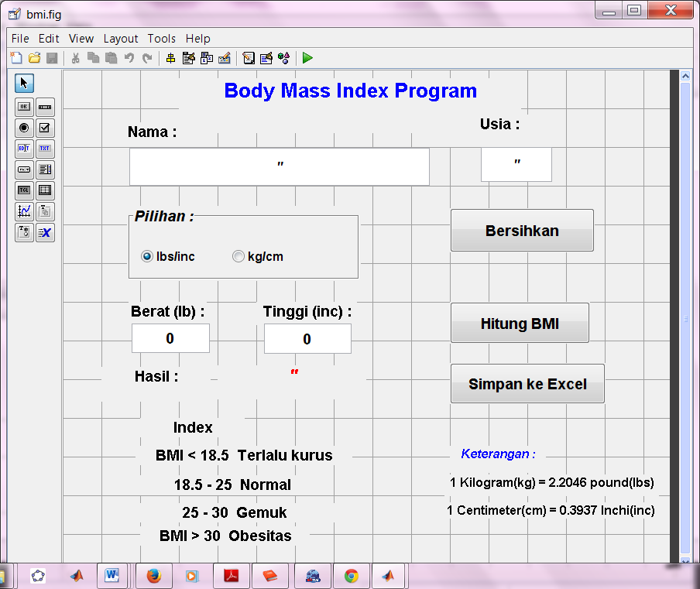The height and width of the screenshot is (589, 700).
Task: Select the Push Button tool in the palette
Action: pyautogui.click(x=23, y=107)
